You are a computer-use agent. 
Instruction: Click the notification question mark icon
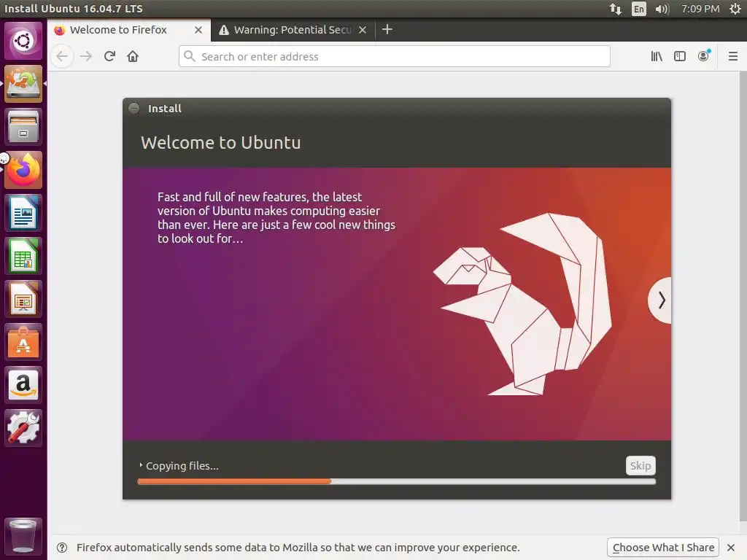pyautogui.click(x=62, y=548)
